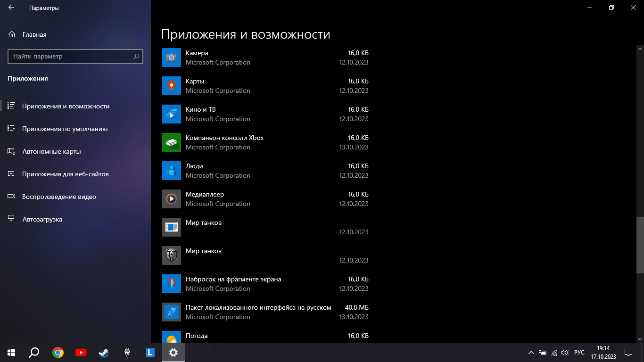The image size is (644, 362).
Task: Click the Компаньон консоли Xbox icon
Action: pyautogui.click(x=172, y=142)
